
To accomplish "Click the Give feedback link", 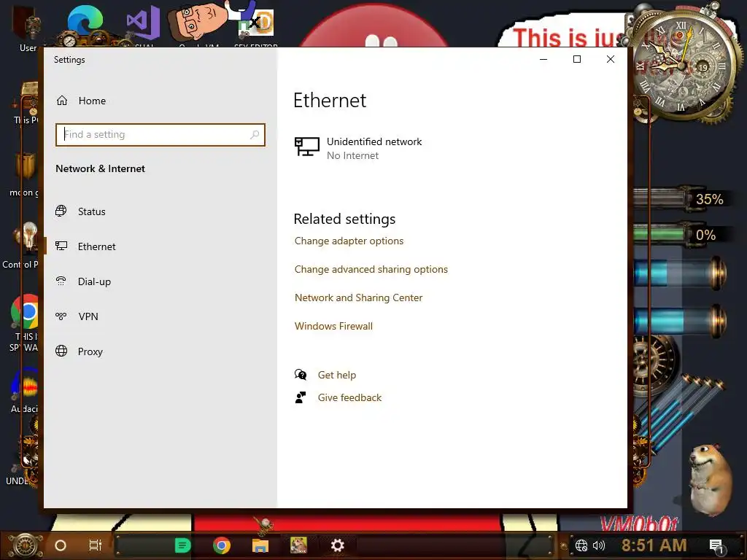I will (x=349, y=397).
